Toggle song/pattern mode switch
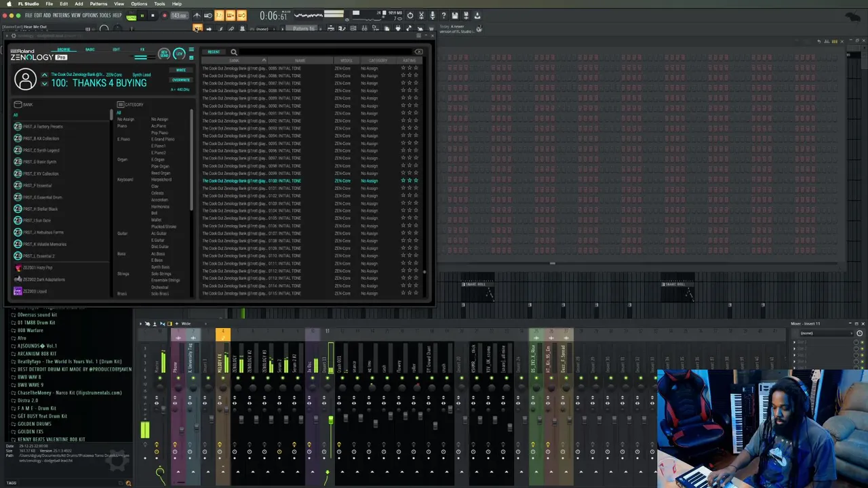The image size is (868, 488). [132, 16]
